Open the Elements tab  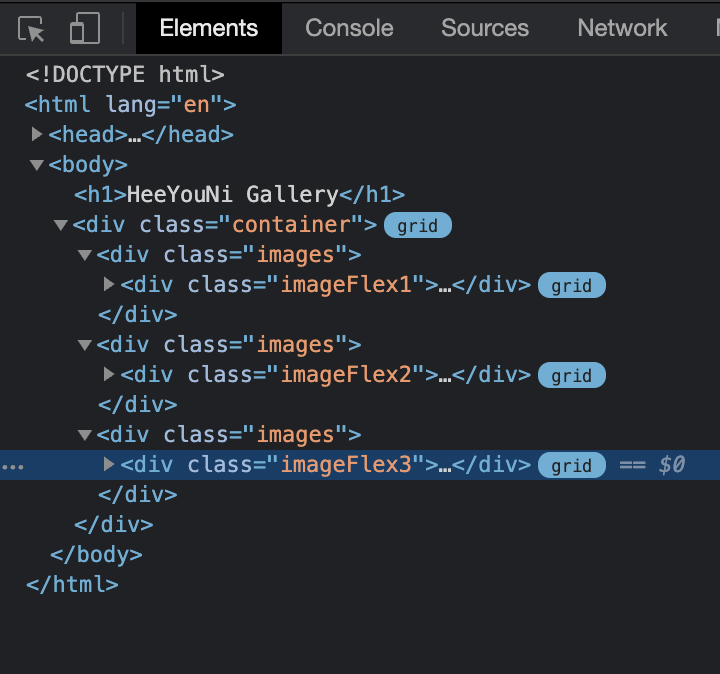209,28
